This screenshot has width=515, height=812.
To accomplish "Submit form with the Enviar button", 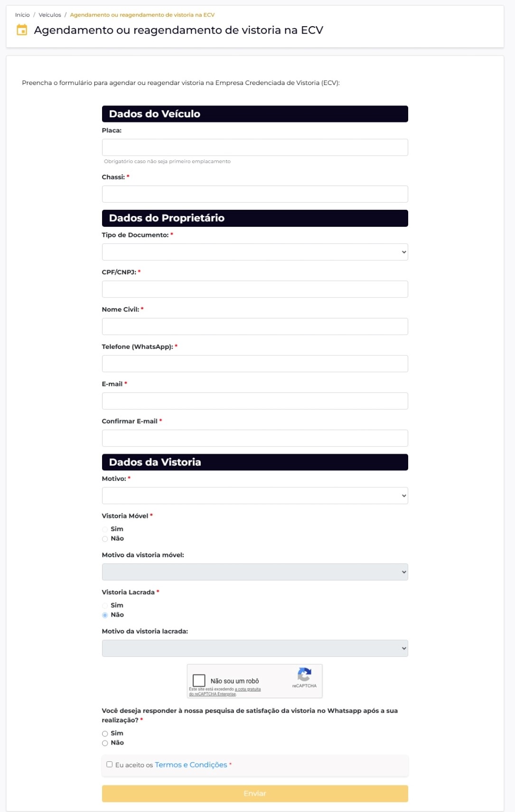I will point(255,793).
